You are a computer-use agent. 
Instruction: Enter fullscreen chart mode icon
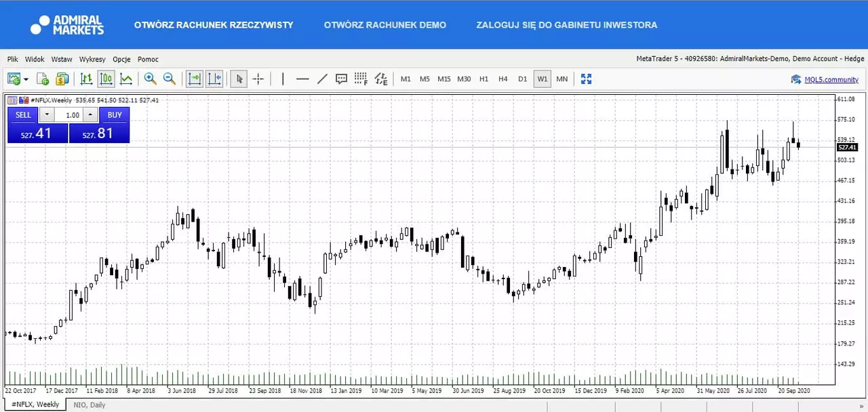coord(587,79)
